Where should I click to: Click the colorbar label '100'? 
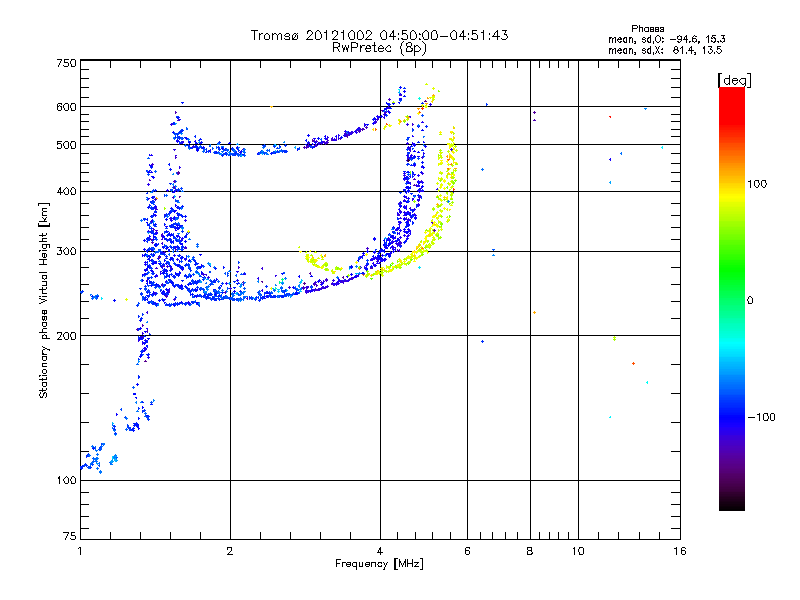click(757, 184)
